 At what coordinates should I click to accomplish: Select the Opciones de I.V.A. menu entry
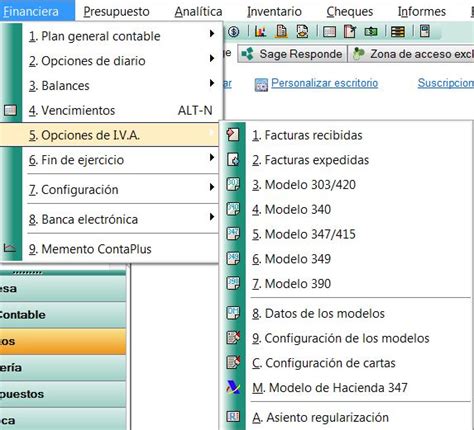pos(110,135)
